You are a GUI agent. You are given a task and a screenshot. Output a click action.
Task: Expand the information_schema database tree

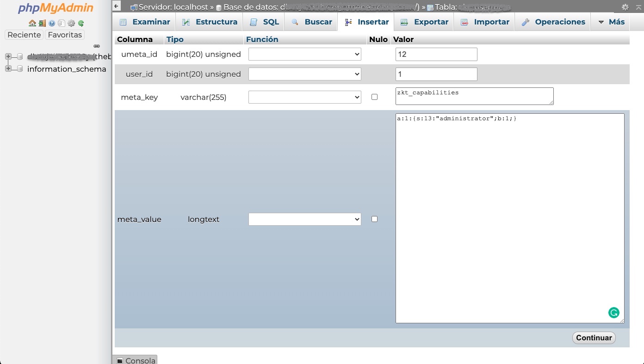(x=8, y=69)
